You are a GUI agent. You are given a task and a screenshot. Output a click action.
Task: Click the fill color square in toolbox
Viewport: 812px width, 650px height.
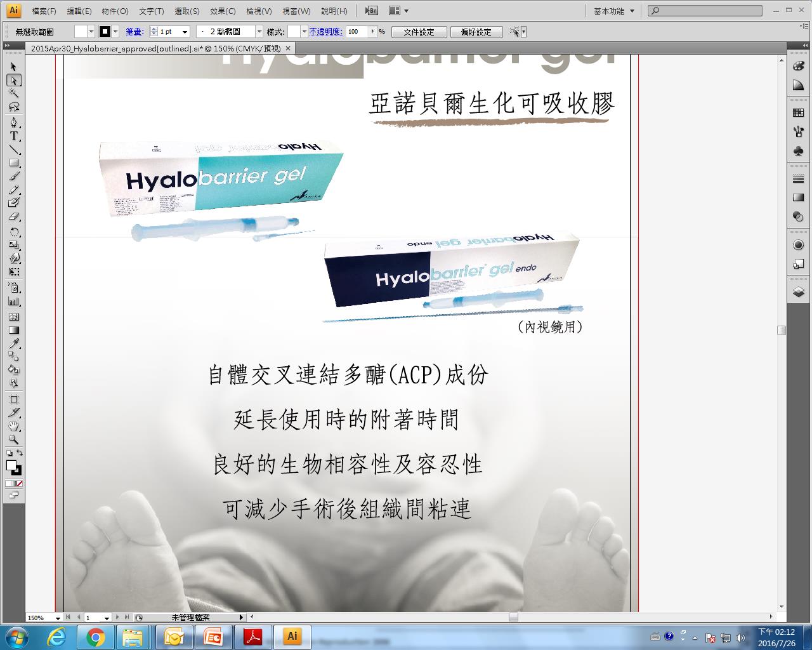(11, 465)
